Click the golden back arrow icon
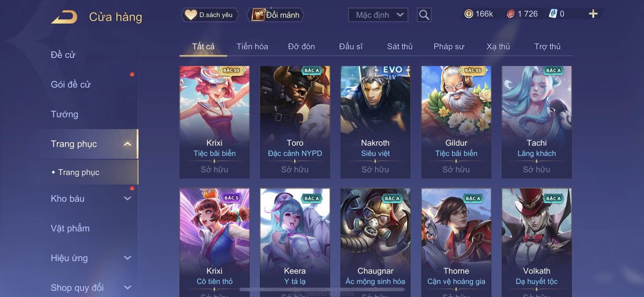The image size is (644, 297). tap(64, 17)
